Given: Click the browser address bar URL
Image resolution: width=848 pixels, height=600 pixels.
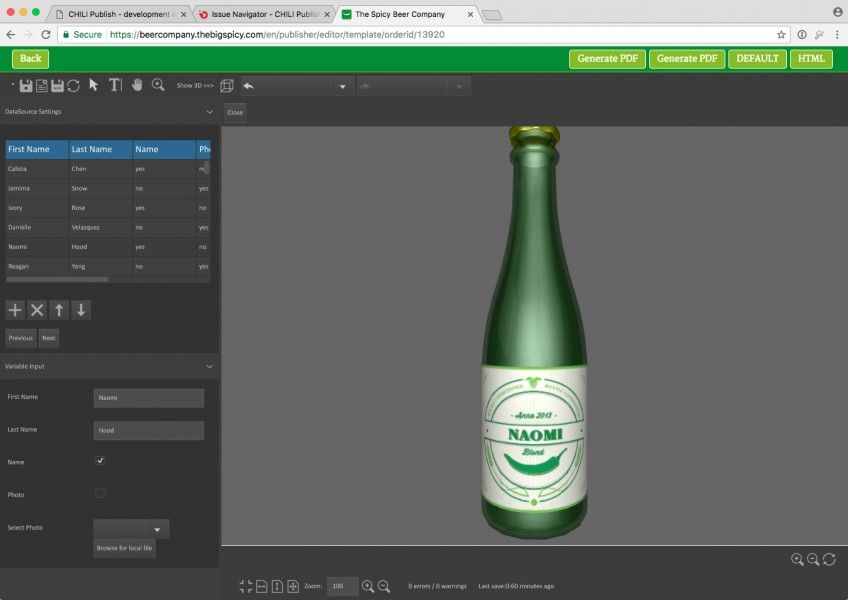Looking at the screenshot, I should [x=277, y=35].
